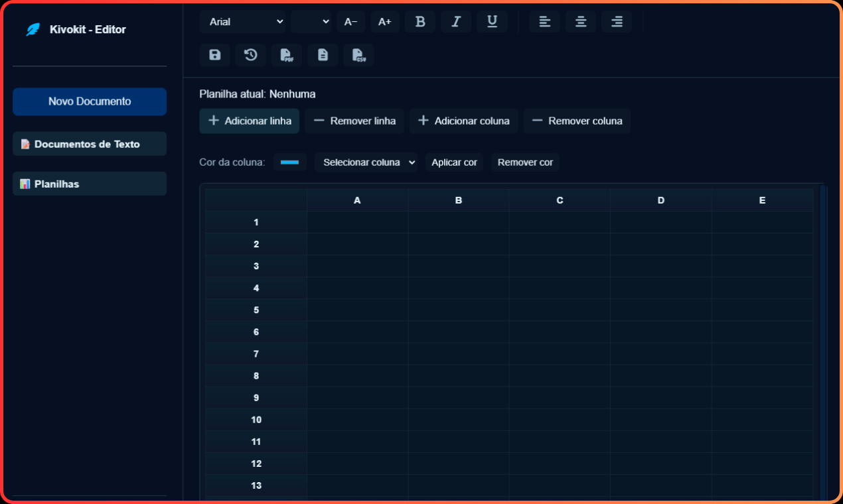843x504 pixels.
Task: Apply italic formatting
Action: pos(456,21)
